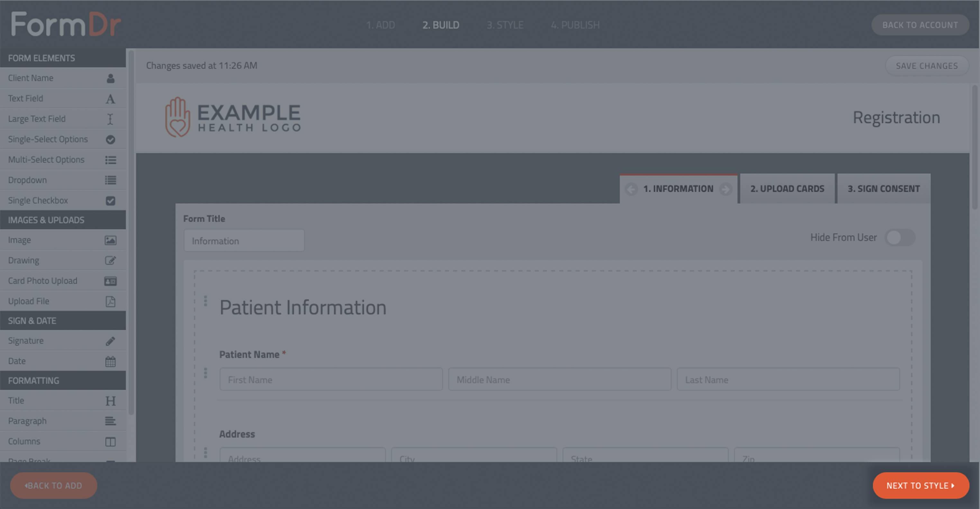
Task: Open the 3. Sign Consent tab
Action: [x=884, y=189]
